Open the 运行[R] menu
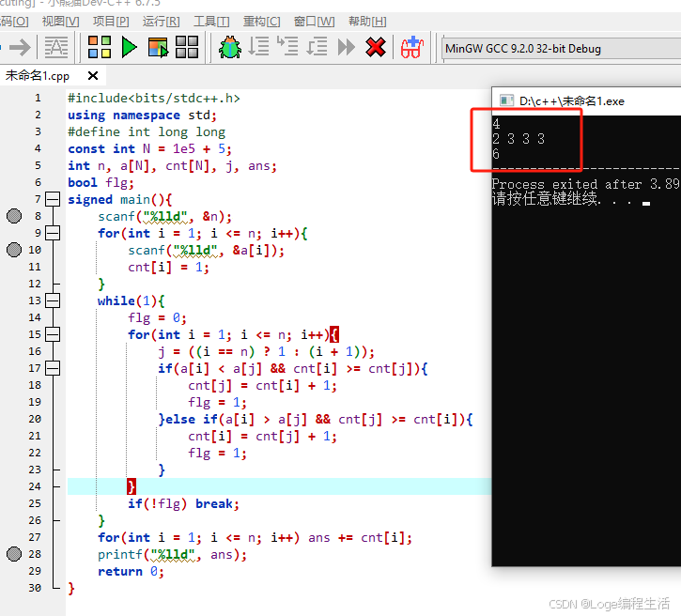The image size is (681, 616). pos(162,22)
